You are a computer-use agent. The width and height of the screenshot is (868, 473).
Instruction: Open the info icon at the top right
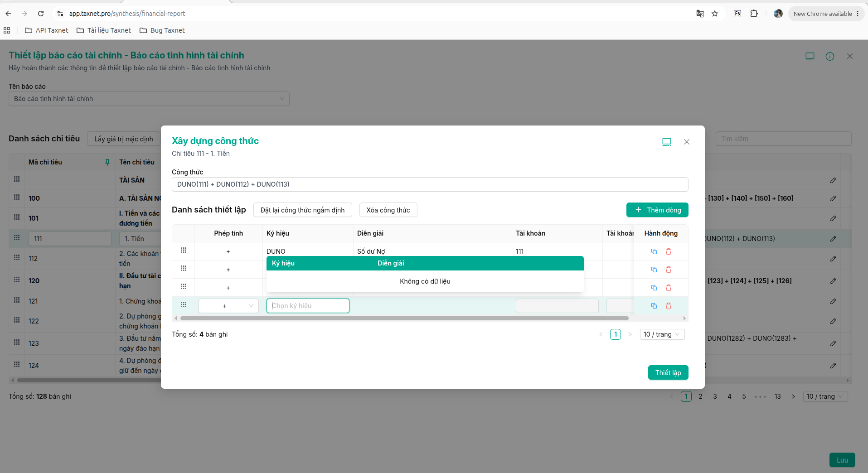[829, 56]
